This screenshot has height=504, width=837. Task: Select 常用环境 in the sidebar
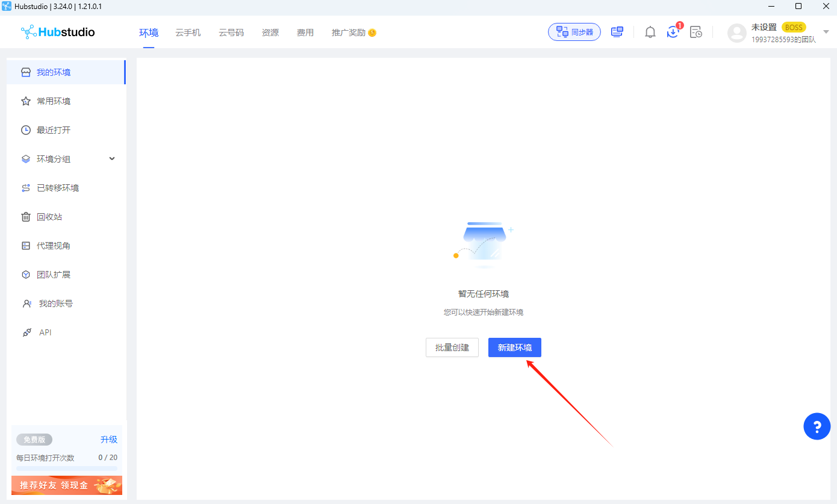[66, 101]
